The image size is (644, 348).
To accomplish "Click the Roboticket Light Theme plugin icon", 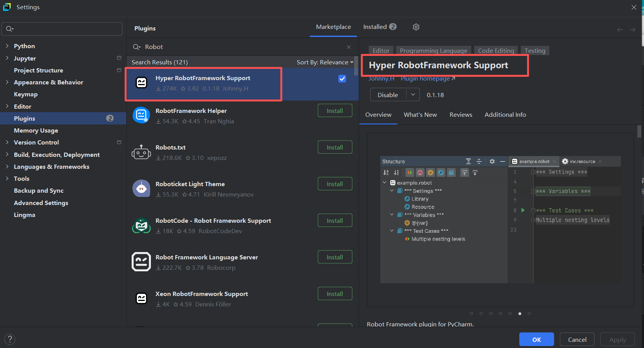I will pyautogui.click(x=141, y=188).
